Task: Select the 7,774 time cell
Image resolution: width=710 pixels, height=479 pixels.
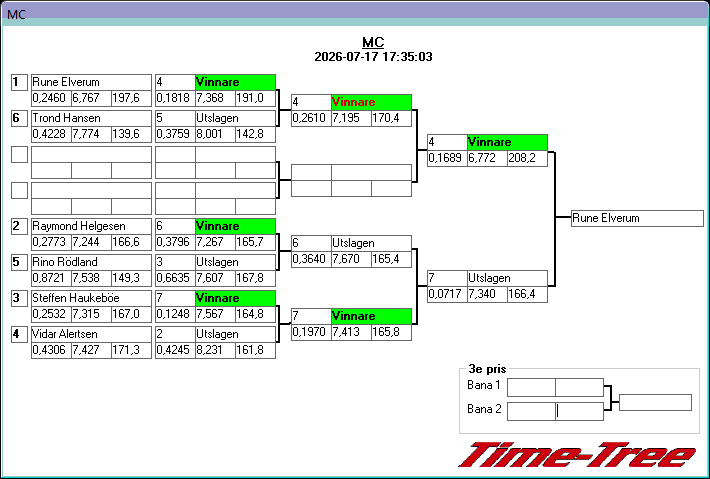Action: 91,134
